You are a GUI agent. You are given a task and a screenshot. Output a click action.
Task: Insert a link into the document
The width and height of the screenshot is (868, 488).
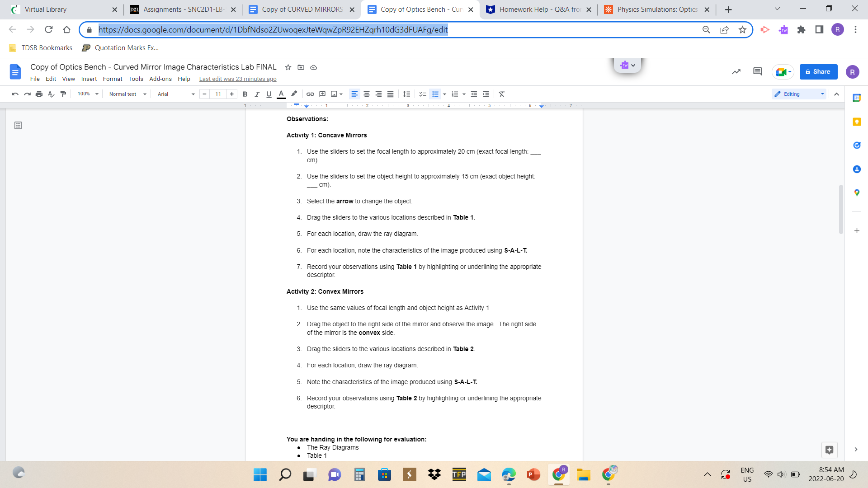click(310, 94)
